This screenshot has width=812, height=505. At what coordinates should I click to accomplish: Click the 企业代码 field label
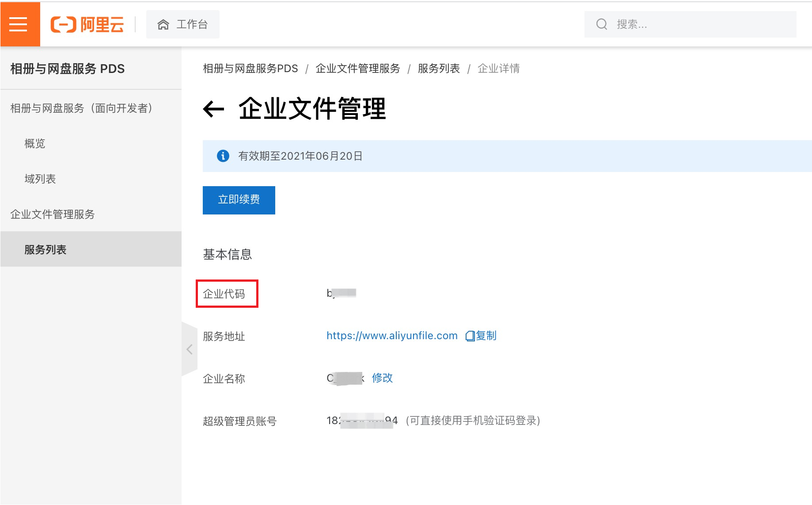tap(224, 294)
